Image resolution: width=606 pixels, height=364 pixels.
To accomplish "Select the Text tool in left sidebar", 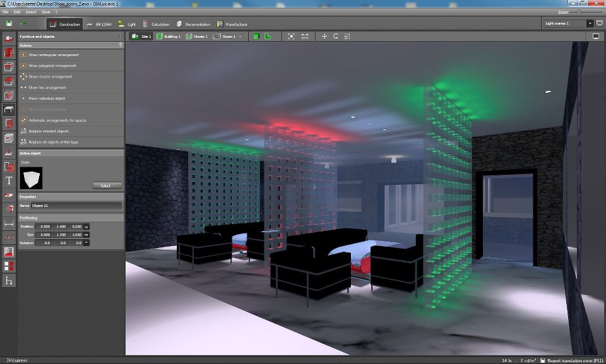I will (x=9, y=180).
